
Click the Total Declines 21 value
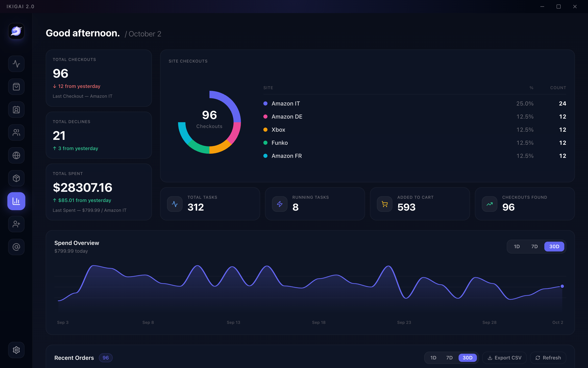[59, 136]
